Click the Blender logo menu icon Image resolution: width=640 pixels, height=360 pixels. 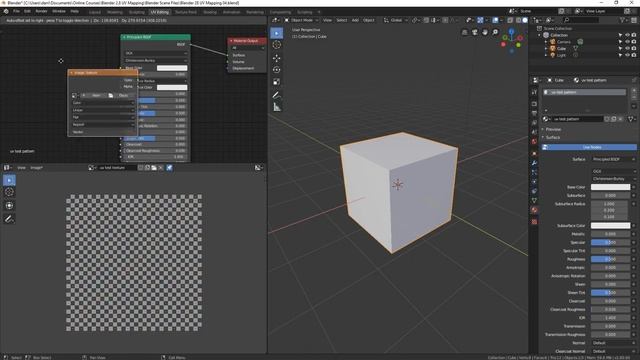pyautogui.click(x=6, y=11)
